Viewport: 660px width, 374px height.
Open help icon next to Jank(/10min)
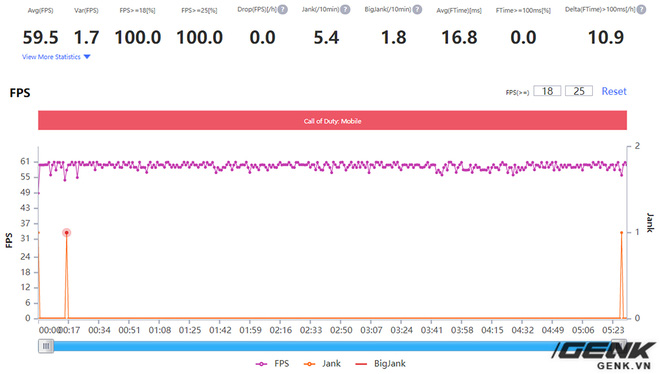[x=345, y=9]
